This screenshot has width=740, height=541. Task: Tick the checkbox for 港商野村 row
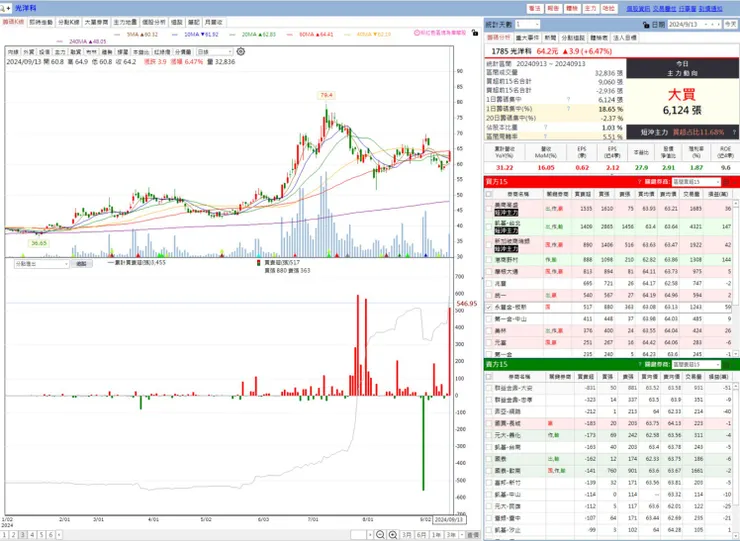pos(489,260)
